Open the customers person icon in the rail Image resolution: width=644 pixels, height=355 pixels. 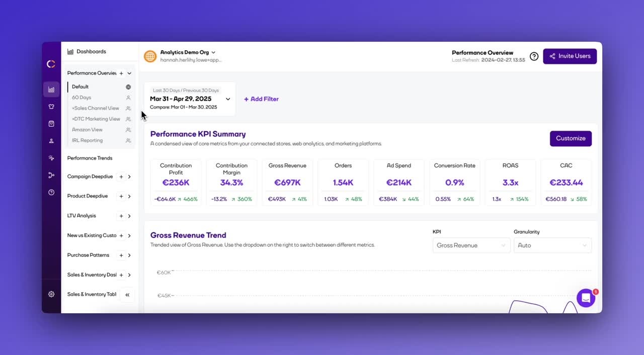pyautogui.click(x=51, y=141)
